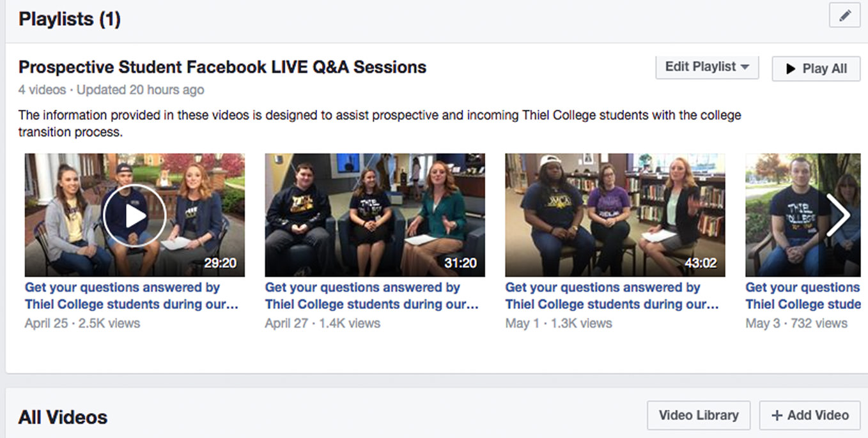Click the Playlists (1) heading

pyautogui.click(x=69, y=19)
